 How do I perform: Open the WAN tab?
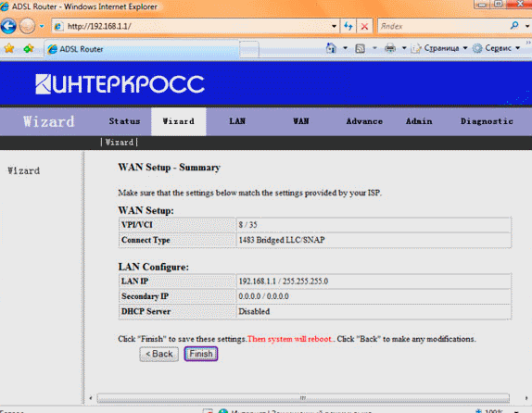pyautogui.click(x=301, y=121)
